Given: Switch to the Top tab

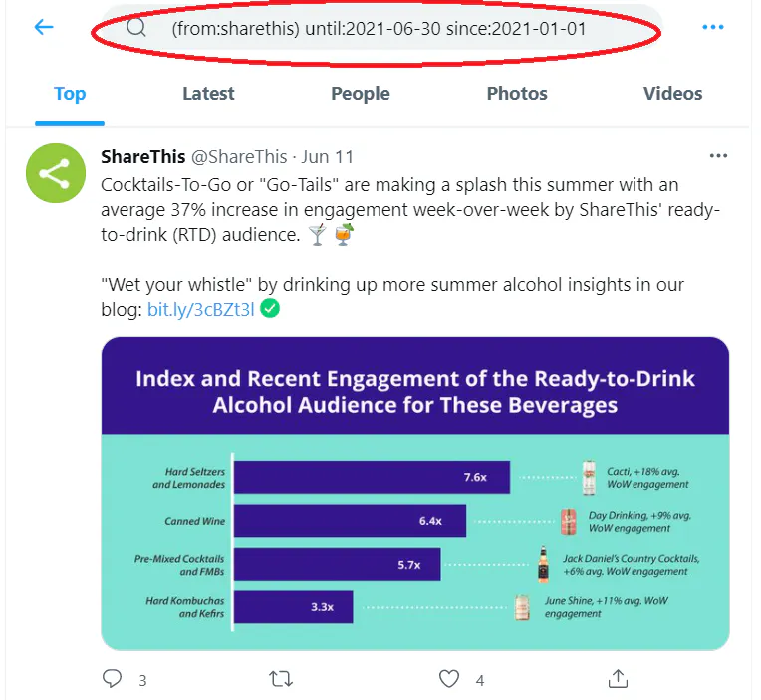Looking at the screenshot, I should [x=70, y=94].
